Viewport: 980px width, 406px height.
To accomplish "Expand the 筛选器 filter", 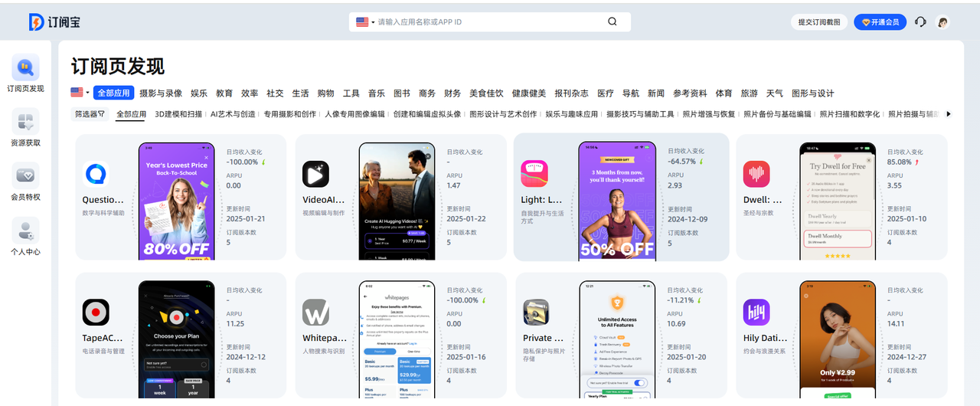I will 90,114.
